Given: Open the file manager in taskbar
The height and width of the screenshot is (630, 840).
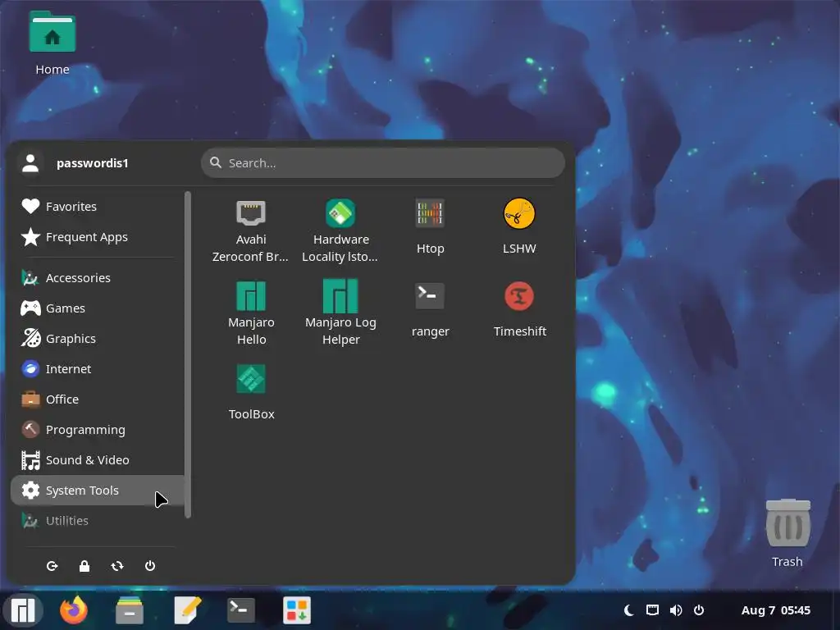Looking at the screenshot, I should point(130,609).
